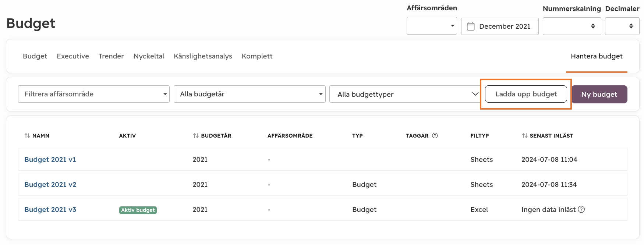The image size is (644, 245).
Task: Click the help icon beside Ingen data inläst
Action: click(581, 209)
